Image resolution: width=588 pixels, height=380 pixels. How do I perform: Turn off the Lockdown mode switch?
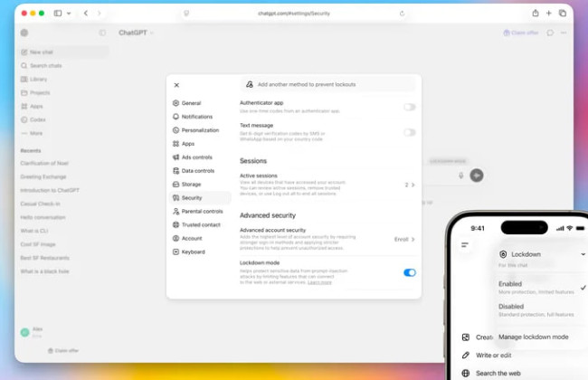tap(410, 272)
